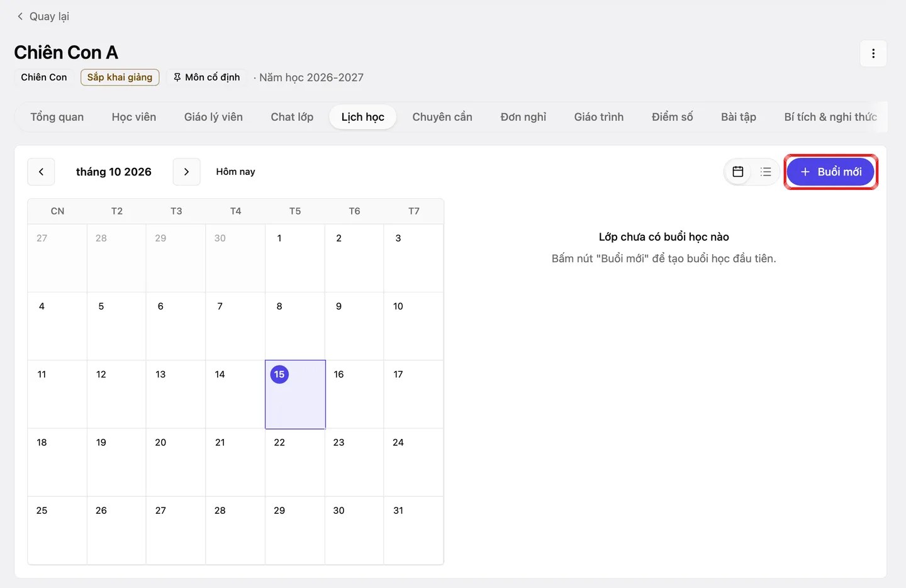This screenshot has height=588, width=906.
Task: Open the Điểm số tab
Action: (x=673, y=117)
